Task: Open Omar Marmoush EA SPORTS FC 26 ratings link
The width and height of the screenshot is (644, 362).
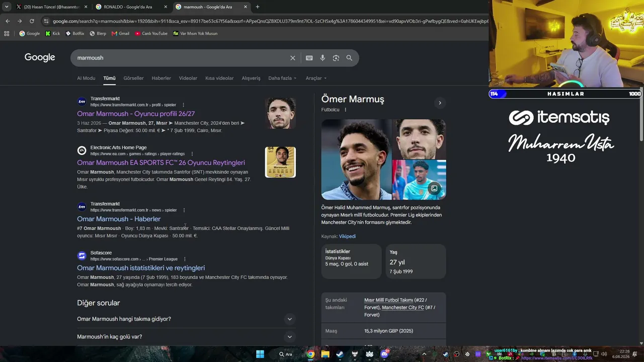Action: 161,162
